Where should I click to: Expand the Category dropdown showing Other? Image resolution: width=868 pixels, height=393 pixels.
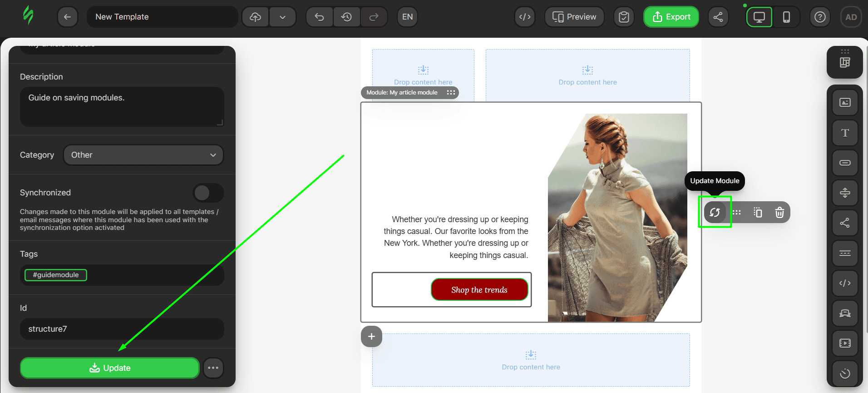(x=143, y=155)
